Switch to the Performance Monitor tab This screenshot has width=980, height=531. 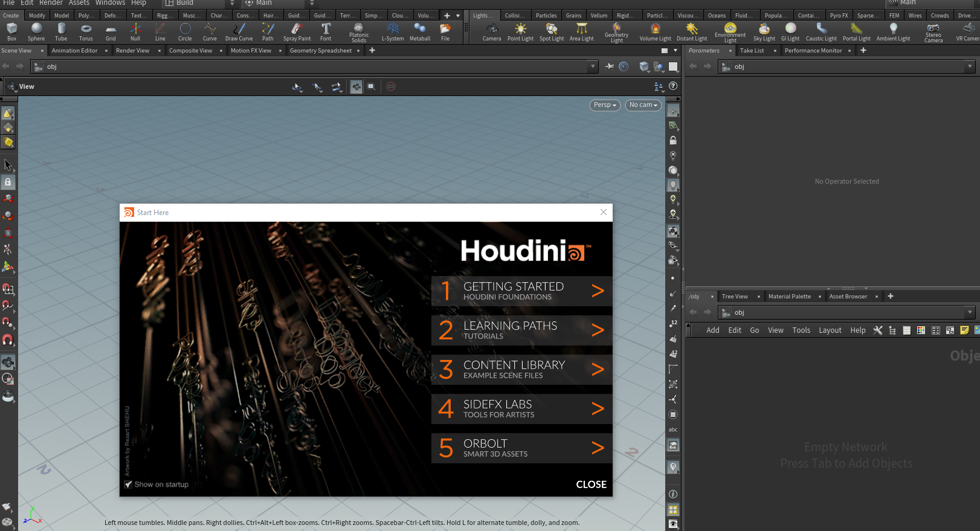click(x=813, y=51)
